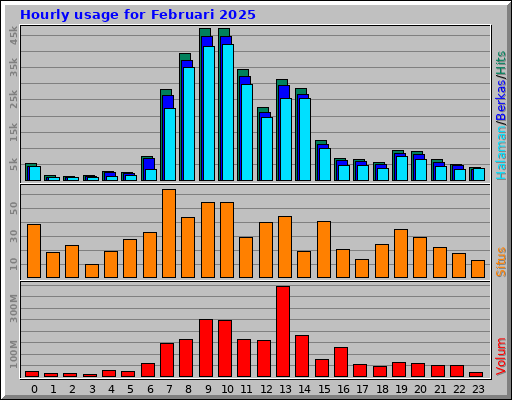The image size is (512, 400).
Task: Select the red Volum bar for hour 9
Action: [x=206, y=348]
